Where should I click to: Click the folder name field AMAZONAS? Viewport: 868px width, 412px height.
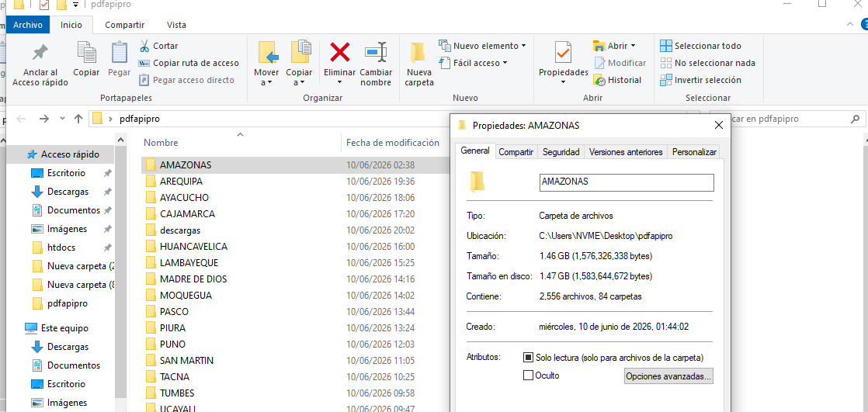[627, 182]
